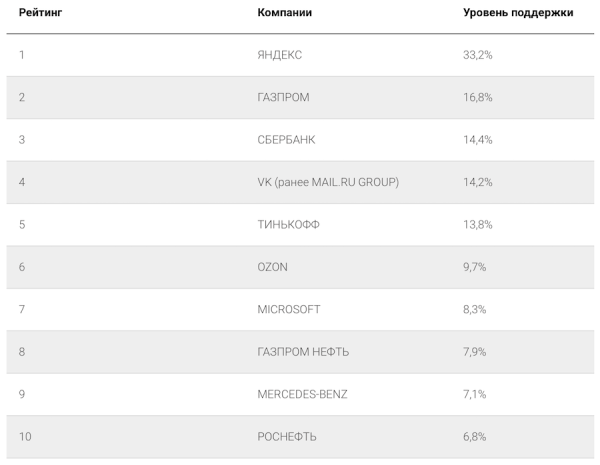
Task: Select the 9,7% support value
Action: point(474,267)
